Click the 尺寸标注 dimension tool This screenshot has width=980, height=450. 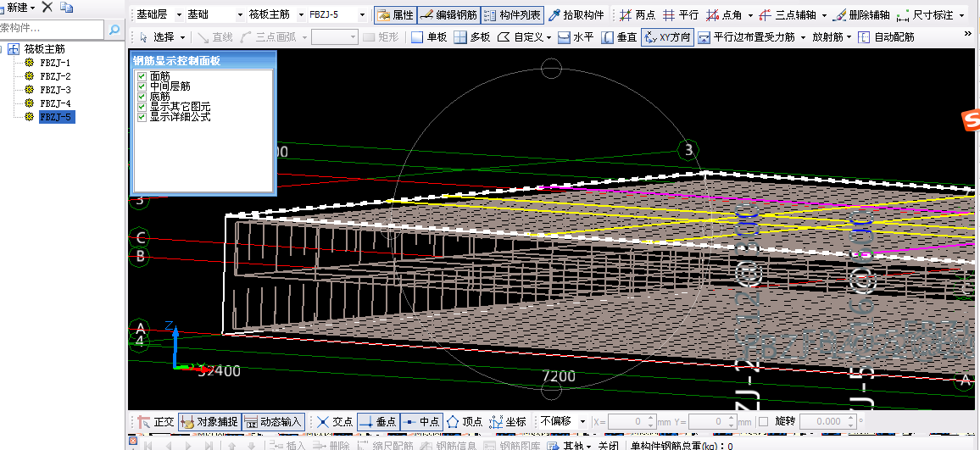coord(925,15)
